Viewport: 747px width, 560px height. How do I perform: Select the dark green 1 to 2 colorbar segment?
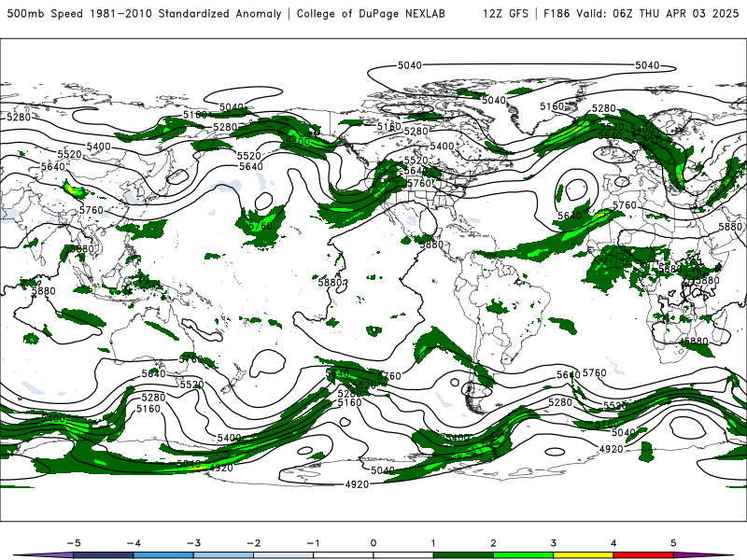click(463, 555)
